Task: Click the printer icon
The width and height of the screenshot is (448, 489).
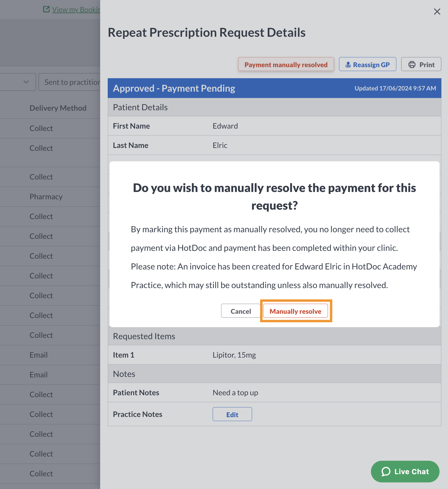Action: coord(412,65)
